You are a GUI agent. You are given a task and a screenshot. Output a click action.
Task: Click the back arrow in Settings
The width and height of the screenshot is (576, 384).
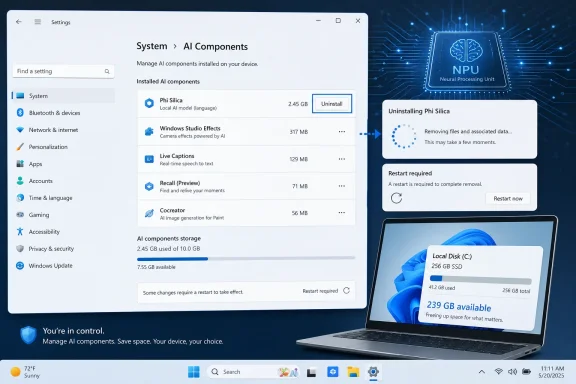pyautogui.click(x=19, y=22)
